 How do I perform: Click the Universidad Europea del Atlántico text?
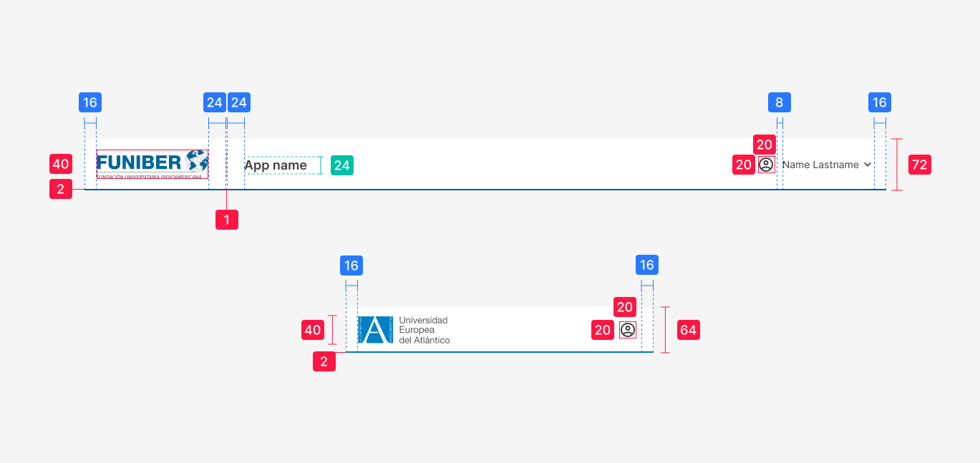[424, 330]
